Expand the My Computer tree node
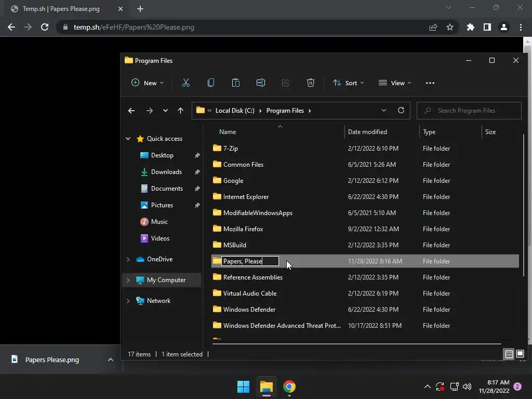 (128, 280)
